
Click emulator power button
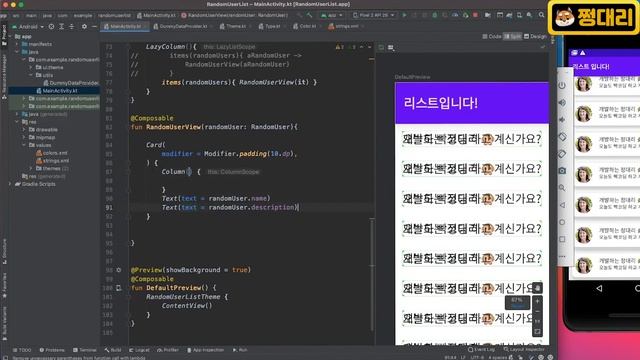[562, 85]
